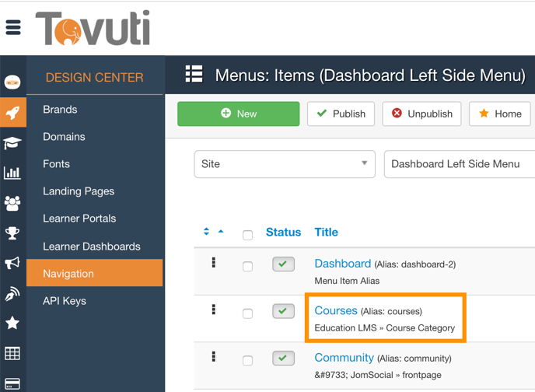The width and height of the screenshot is (535, 392).
Task: Select Landing Pages in Design Center menu
Action: coord(79,191)
